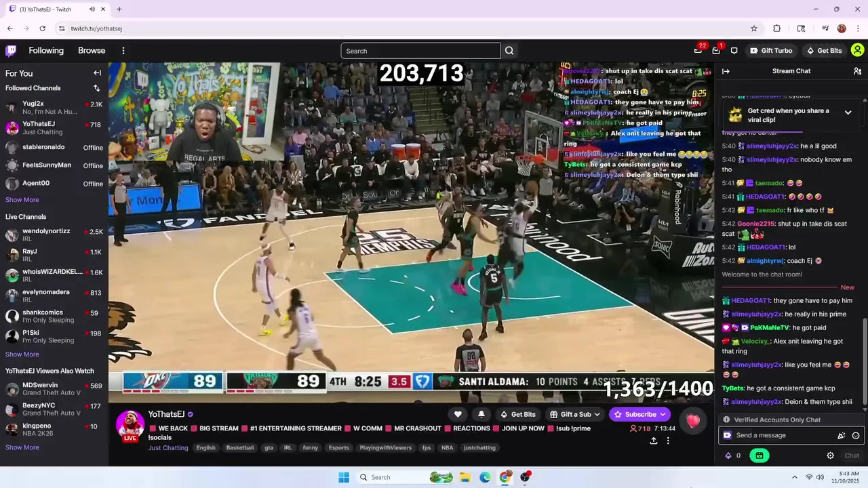868x488 pixels.
Task: Open chat settings gear
Action: 830,455
